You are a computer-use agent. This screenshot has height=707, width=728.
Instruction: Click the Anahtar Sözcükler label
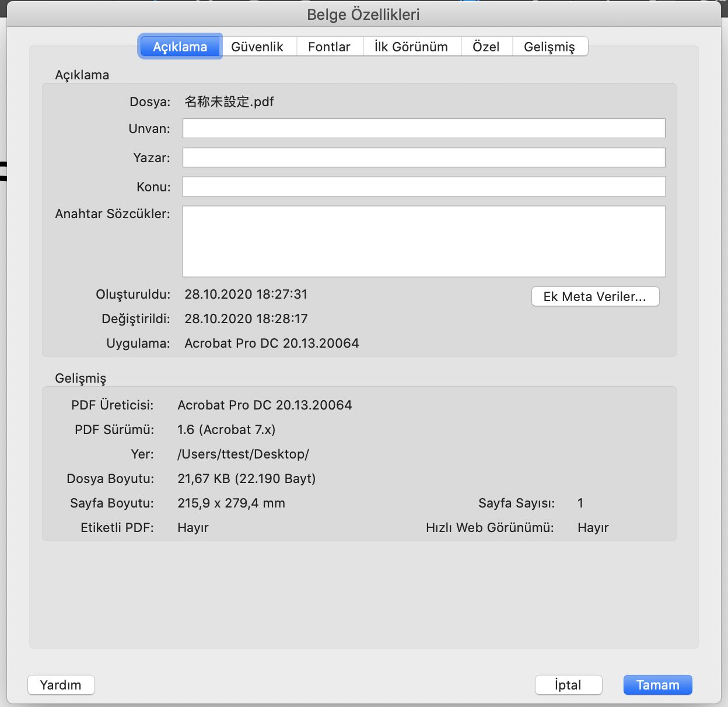click(113, 214)
